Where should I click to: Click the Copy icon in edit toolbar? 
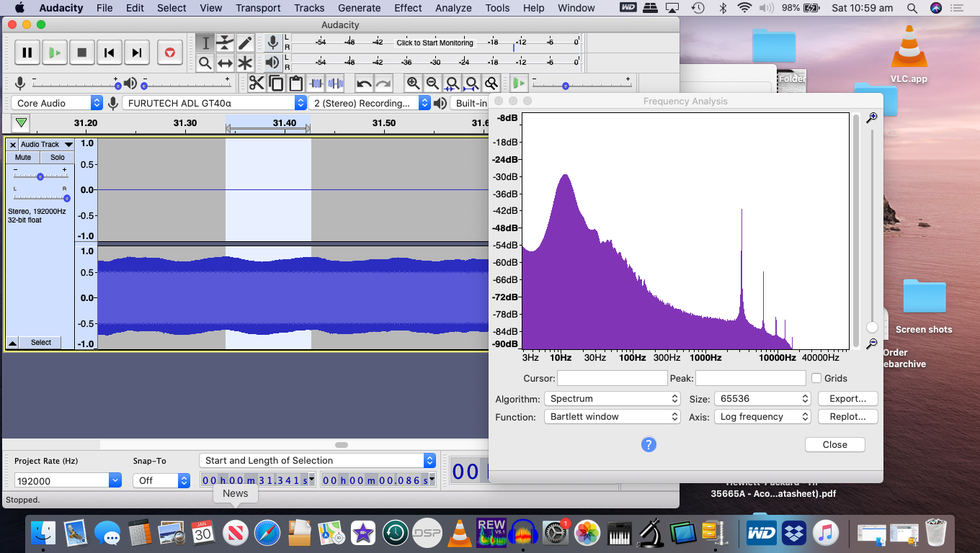pyautogui.click(x=276, y=84)
